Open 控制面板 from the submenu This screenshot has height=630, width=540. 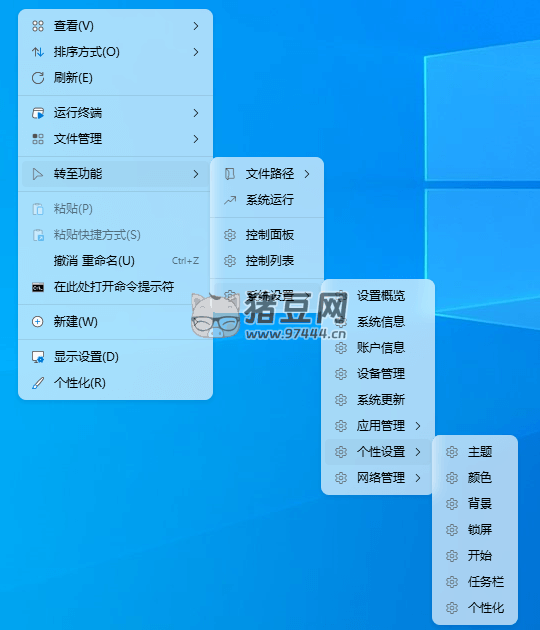tap(267, 235)
